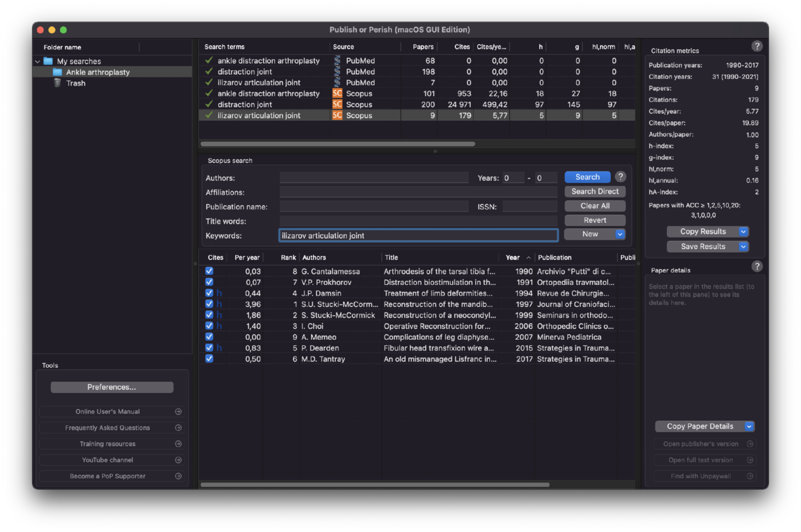This screenshot has height=532, width=801.
Task: Click h-index marker on I. Choi row
Action: [x=219, y=326]
